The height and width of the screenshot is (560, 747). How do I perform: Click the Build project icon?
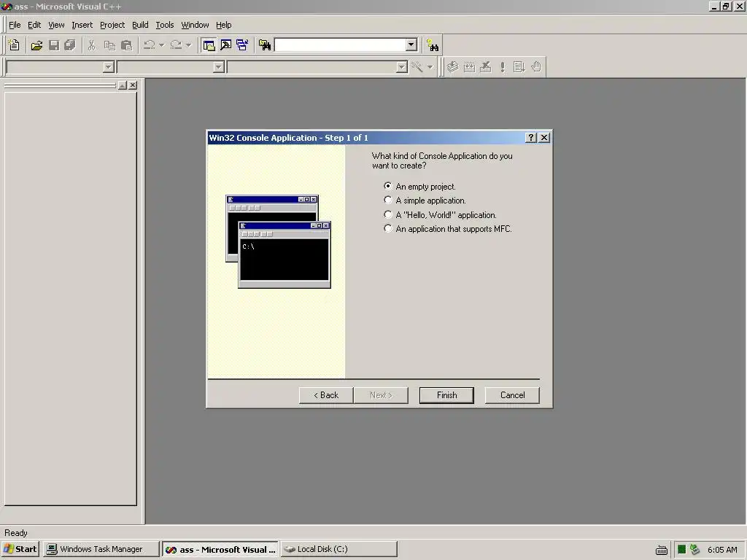click(469, 67)
